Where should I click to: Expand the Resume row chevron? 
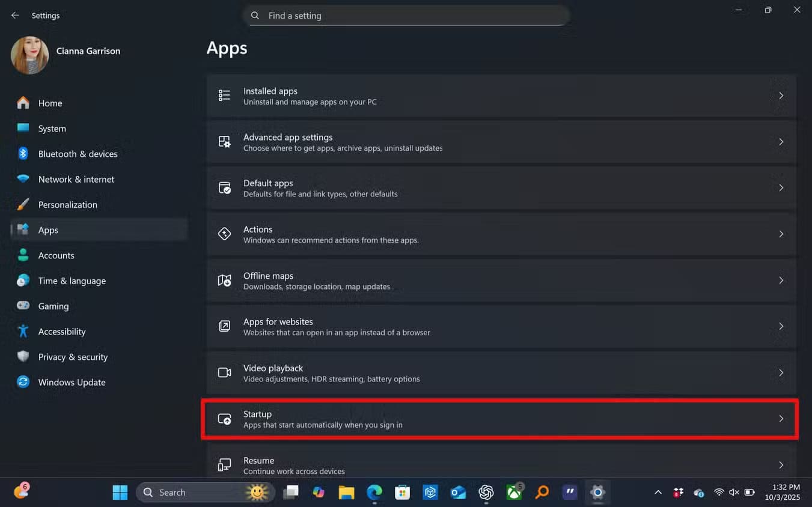coord(781,465)
